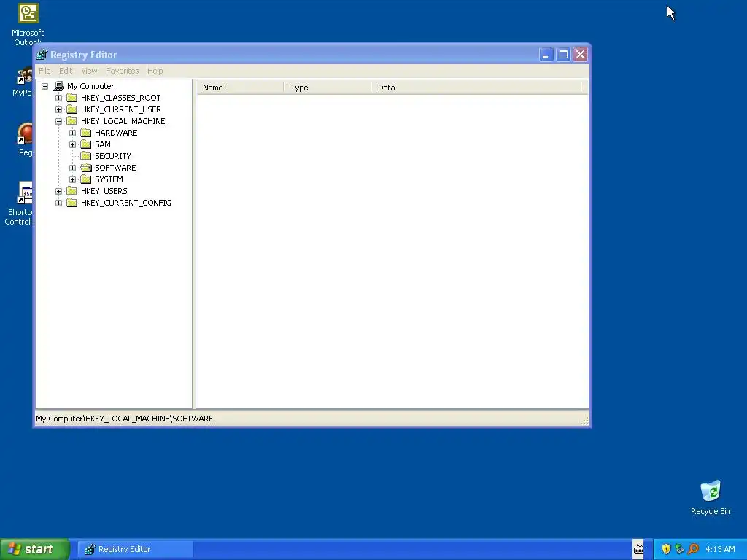
Task: Expand the SYSTEM key
Action: tap(72, 179)
